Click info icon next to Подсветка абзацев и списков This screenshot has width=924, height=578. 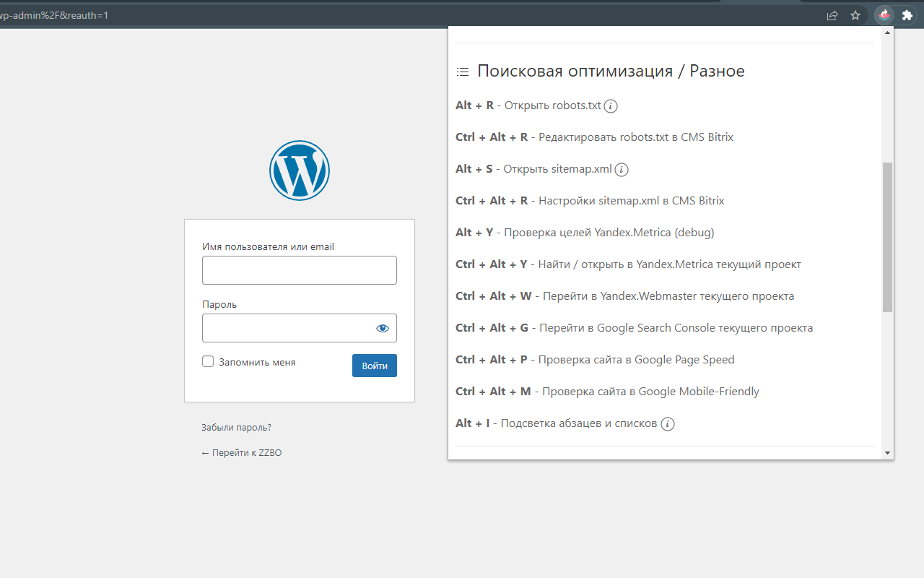668,424
